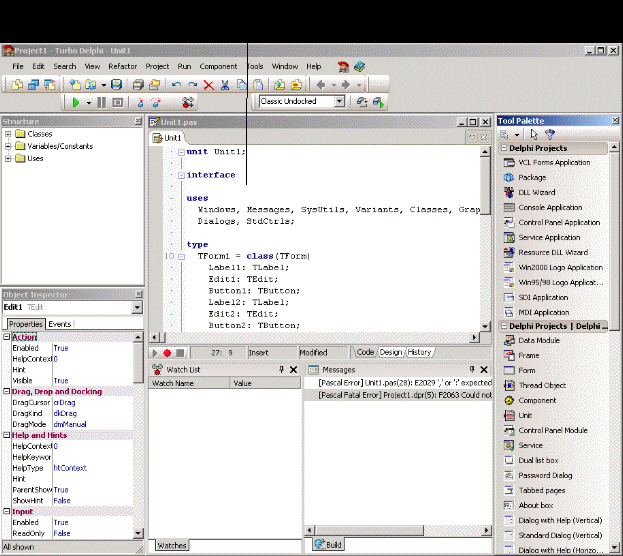The height and width of the screenshot is (556, 623).
Task: Click the Save (floppy disk) toolbar icon
Action: click(116, 84)
